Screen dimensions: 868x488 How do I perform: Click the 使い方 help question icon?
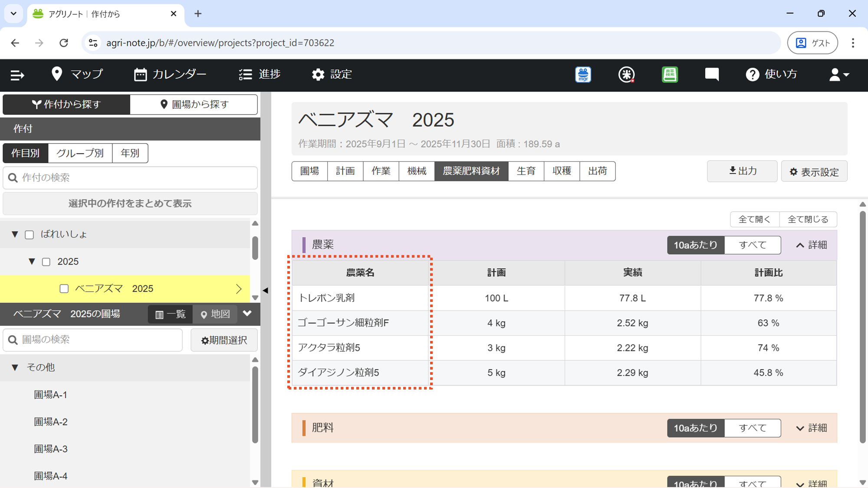click(753, 75)
